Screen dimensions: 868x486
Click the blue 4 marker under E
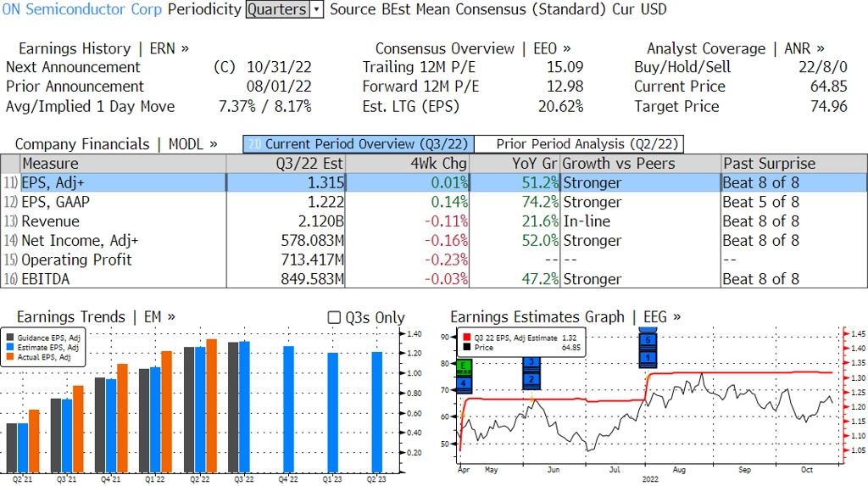(x=464, y=383)
